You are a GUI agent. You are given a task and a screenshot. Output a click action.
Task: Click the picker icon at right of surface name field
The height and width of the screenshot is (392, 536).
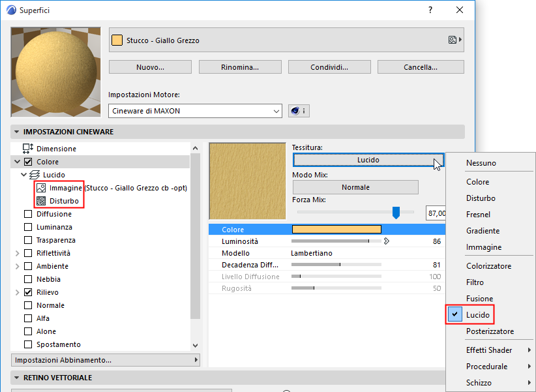pyautogui.click(x=453, y=39)
